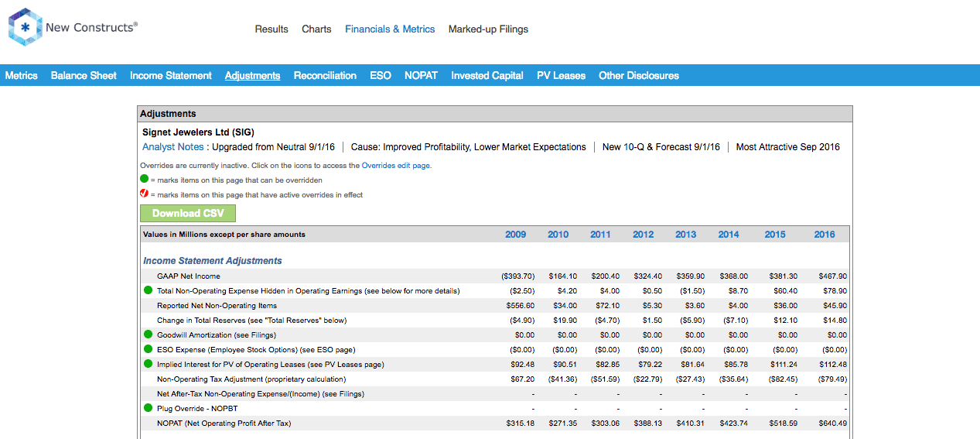
Task: Click the 2009 year column header
Action: coord(515,235)
